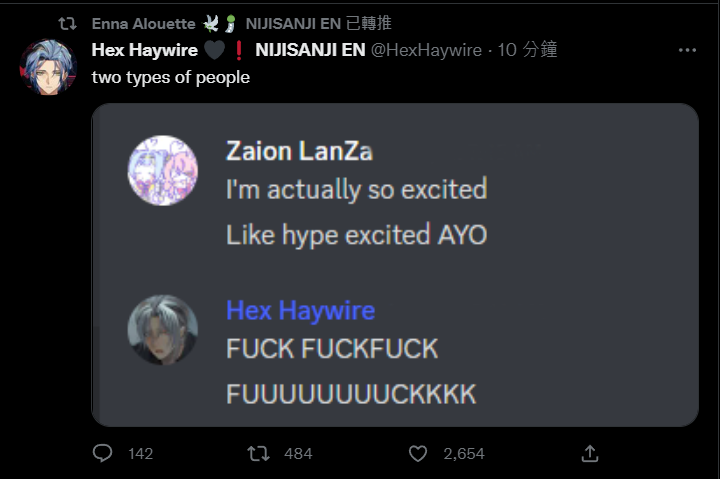View the 142 replies count
This screenshot has height=479, width=720.
coord(141,454)
